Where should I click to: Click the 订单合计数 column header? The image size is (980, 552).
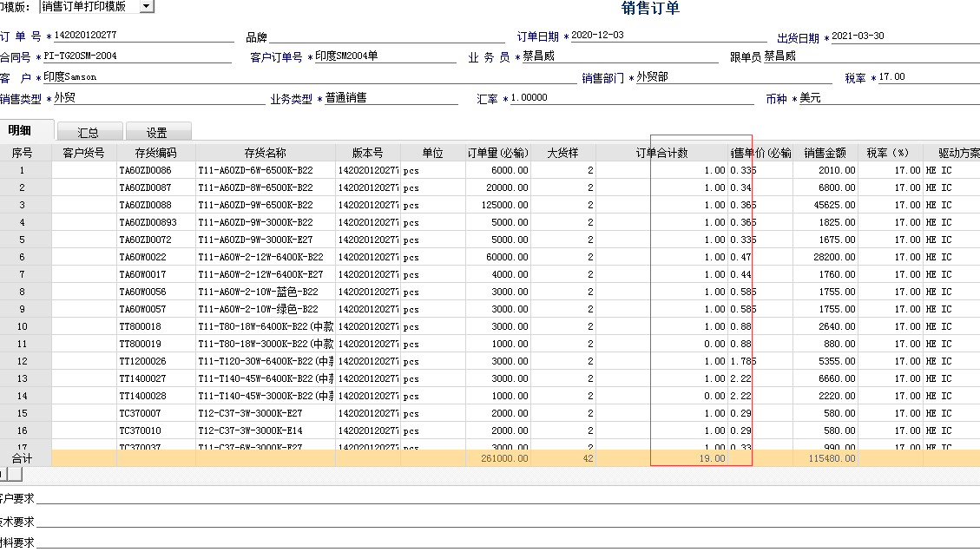click(662, 153)
